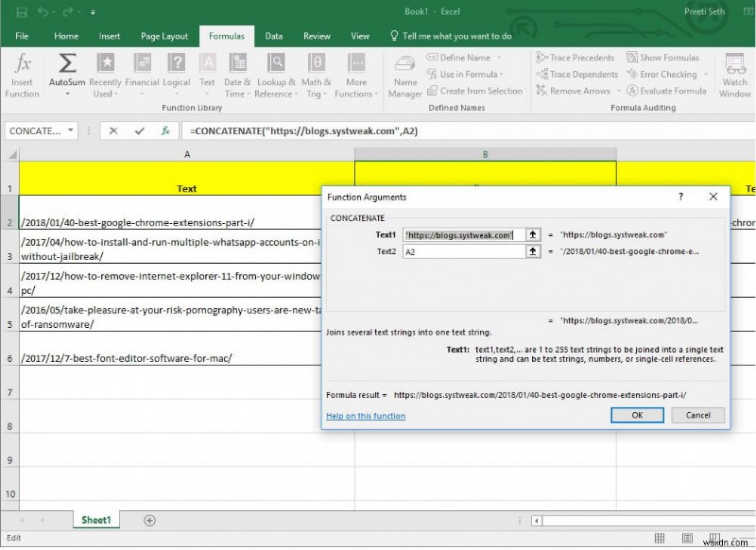This screenshot has width=756, height=550.
Task: Open the File menu
Action: 22,35
